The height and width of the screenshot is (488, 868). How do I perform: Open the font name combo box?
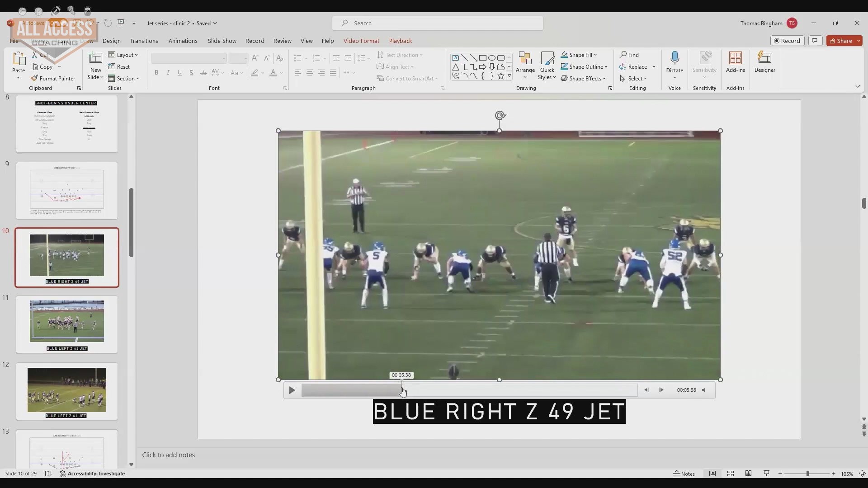[189, 58]
